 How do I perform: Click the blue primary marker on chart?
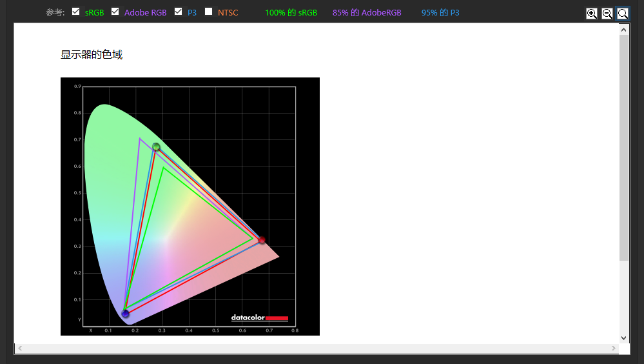pos(126,314)
